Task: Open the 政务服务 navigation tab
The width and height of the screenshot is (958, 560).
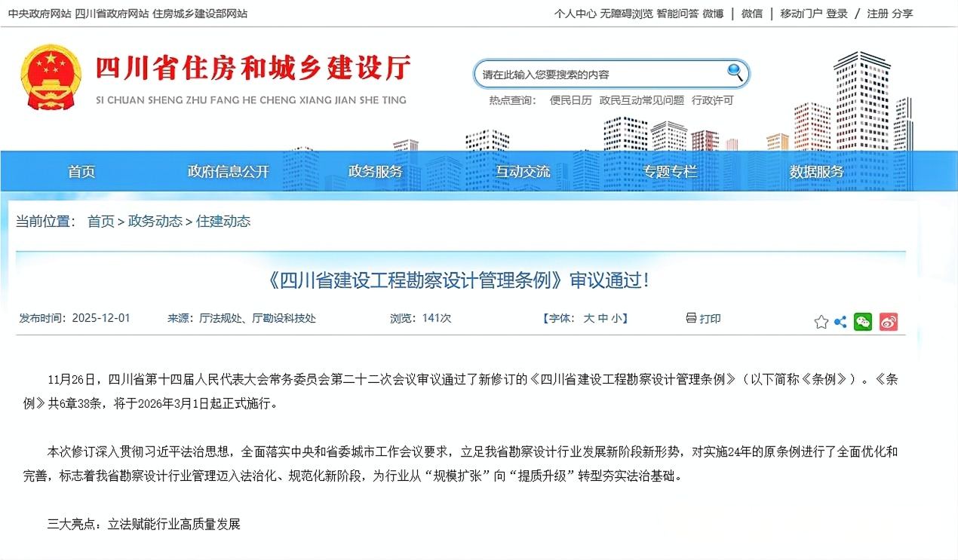Action: pyautogui.click(x=375, y=171)
